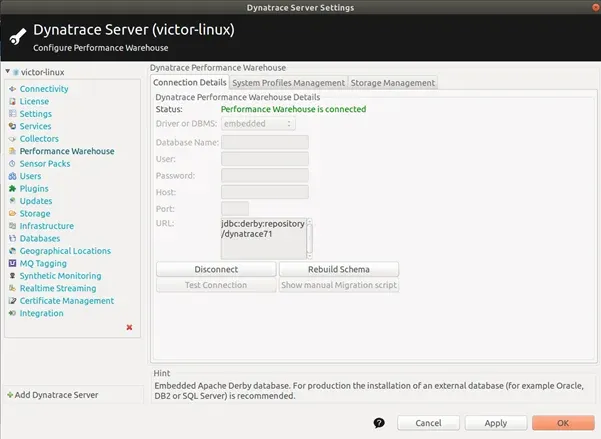
Task: Click the Certificate Management icon
Action: (13, 301)
